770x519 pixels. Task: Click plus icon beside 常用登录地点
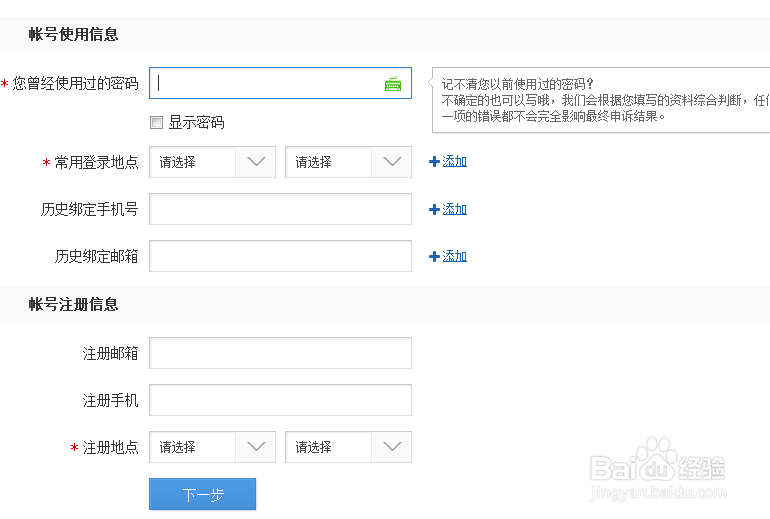[434, 161]
